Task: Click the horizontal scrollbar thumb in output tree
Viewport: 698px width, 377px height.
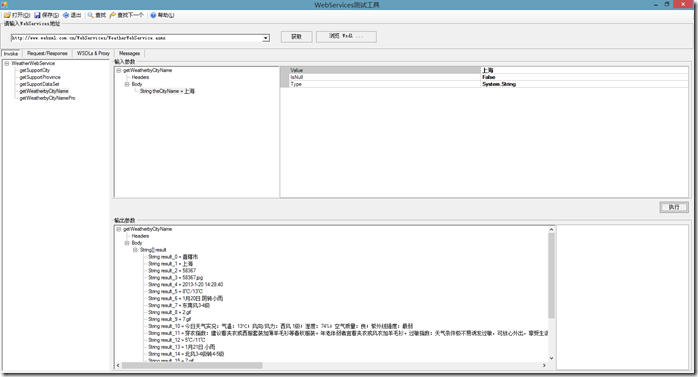Action: point(192,365)
